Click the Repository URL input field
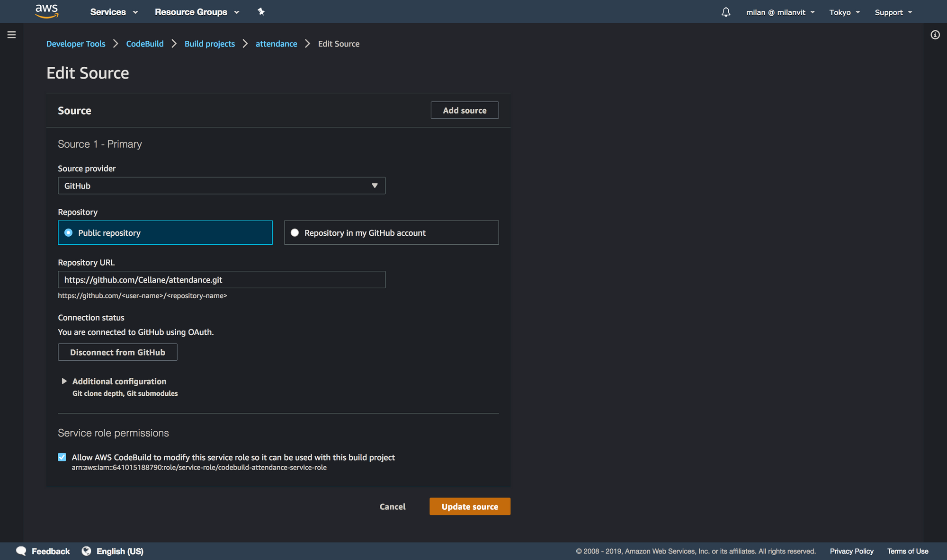This screenshot has width=947, height=560. 222,279
